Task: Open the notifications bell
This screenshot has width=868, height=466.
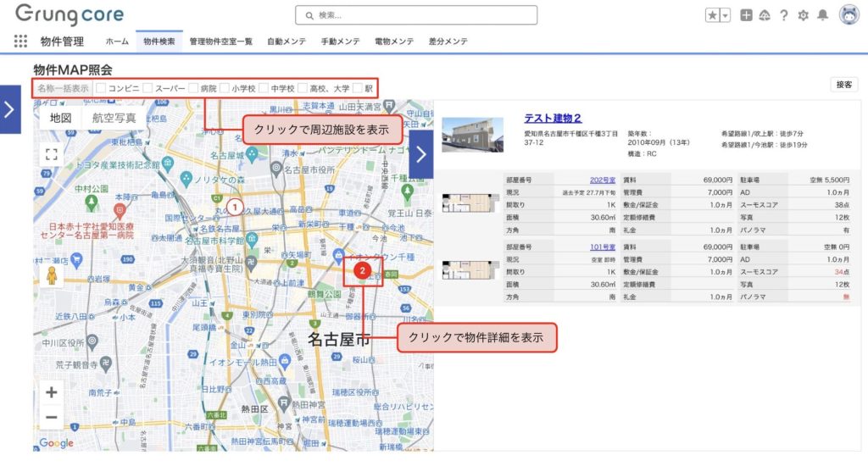Action: (x=822, y=15)
